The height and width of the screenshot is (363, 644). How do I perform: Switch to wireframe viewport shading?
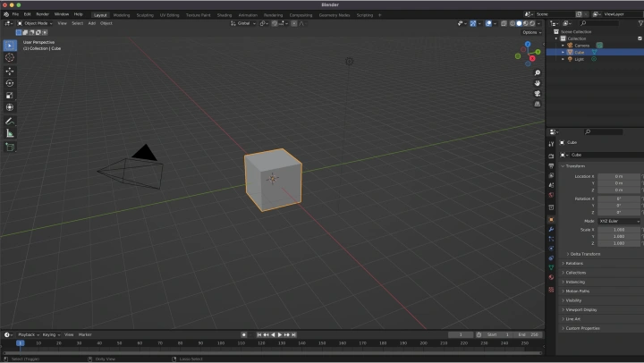pos(513,23)
